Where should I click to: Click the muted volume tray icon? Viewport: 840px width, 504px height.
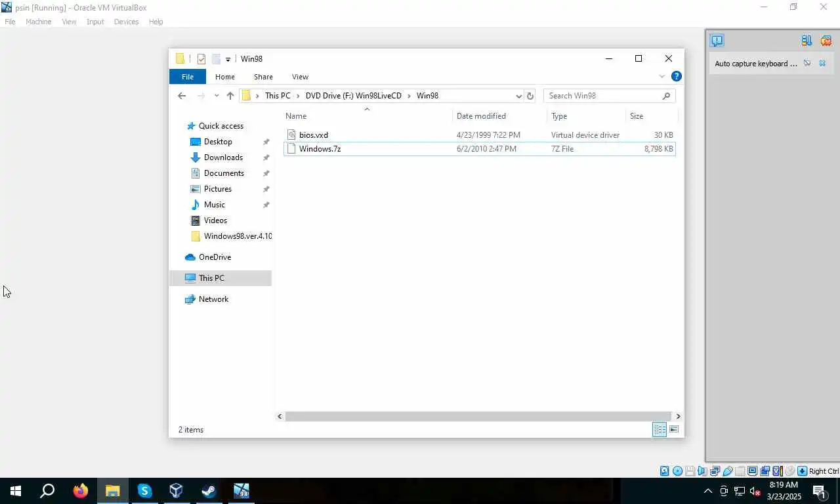[x=755, y=491]
